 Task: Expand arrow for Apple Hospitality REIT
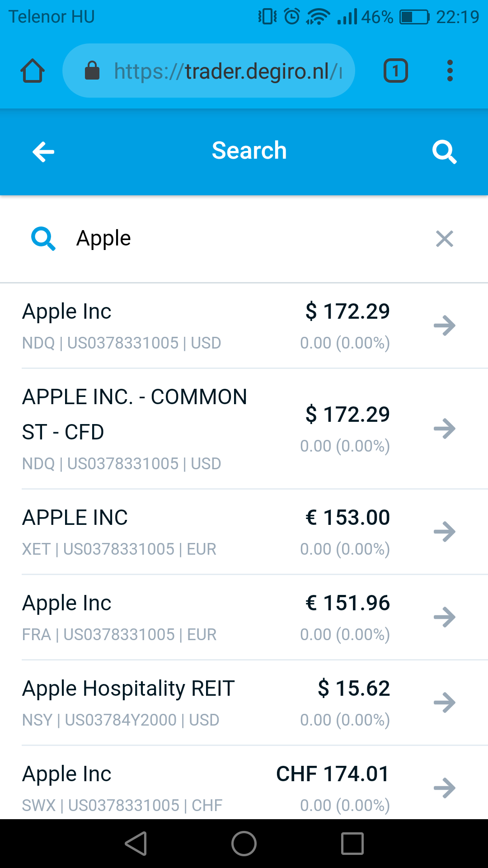coord(444,703)
